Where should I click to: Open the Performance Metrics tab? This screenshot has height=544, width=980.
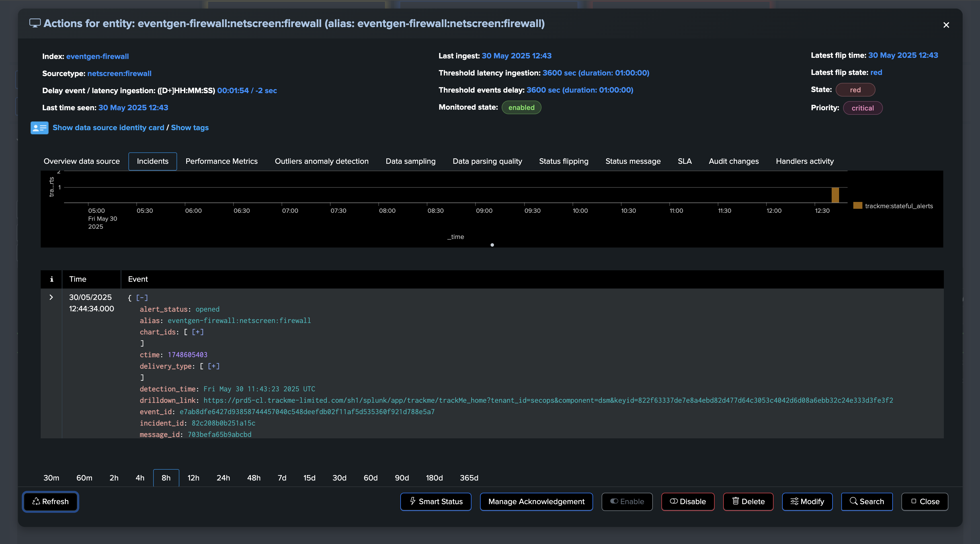222,161
